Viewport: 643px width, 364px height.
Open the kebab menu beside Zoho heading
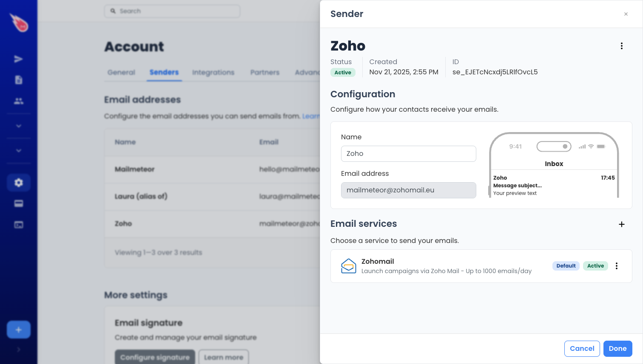621,46
